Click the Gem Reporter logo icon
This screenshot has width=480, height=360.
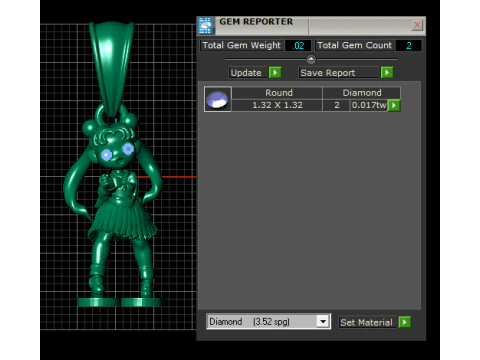coord(205,26)
